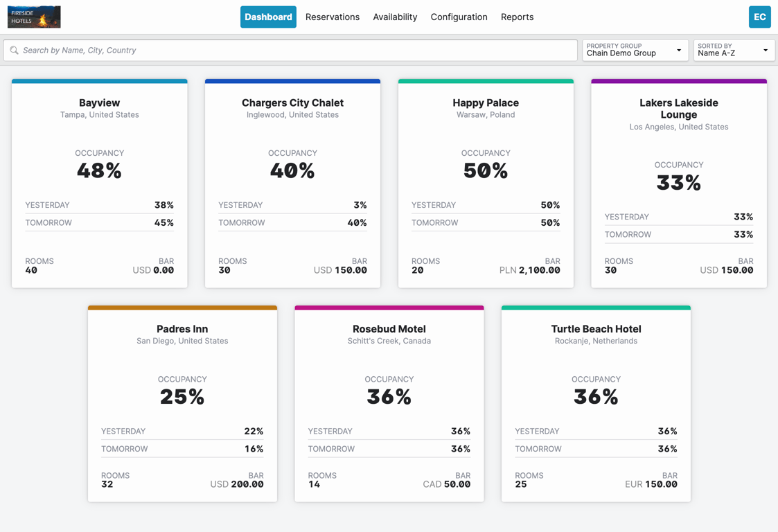This screenshot has width=778, height=532.
Task: Click Tampa, United States location text
Action: pyautogui.click(x=99, y=114)
